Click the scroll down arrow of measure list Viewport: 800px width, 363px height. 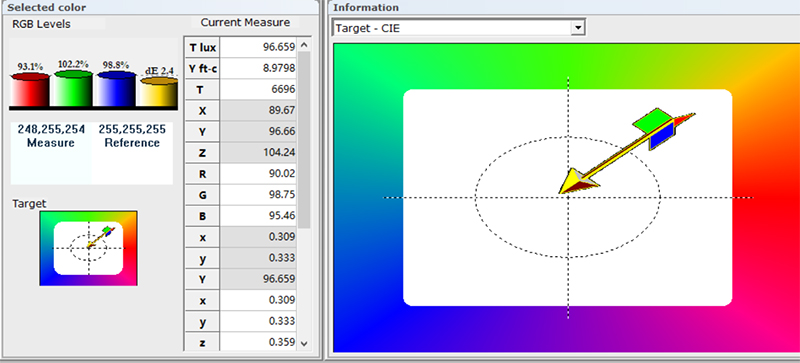click(305, 344)
